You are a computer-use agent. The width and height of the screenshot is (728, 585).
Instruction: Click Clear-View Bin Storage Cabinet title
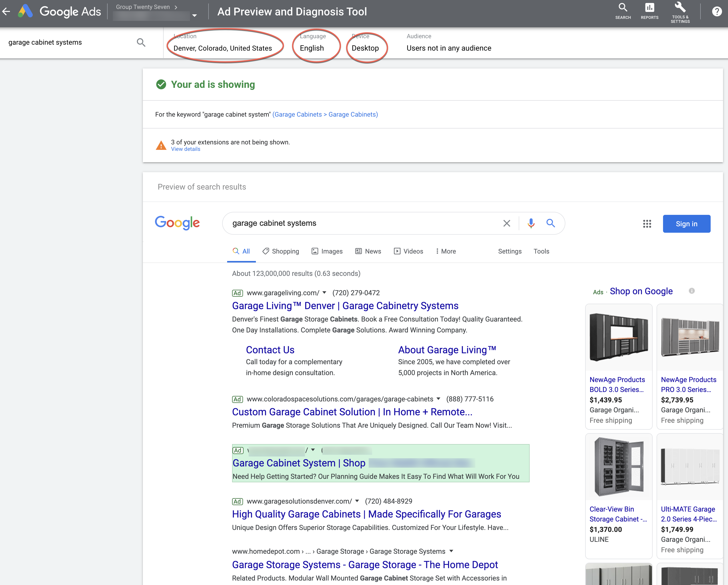coord(618,514)
